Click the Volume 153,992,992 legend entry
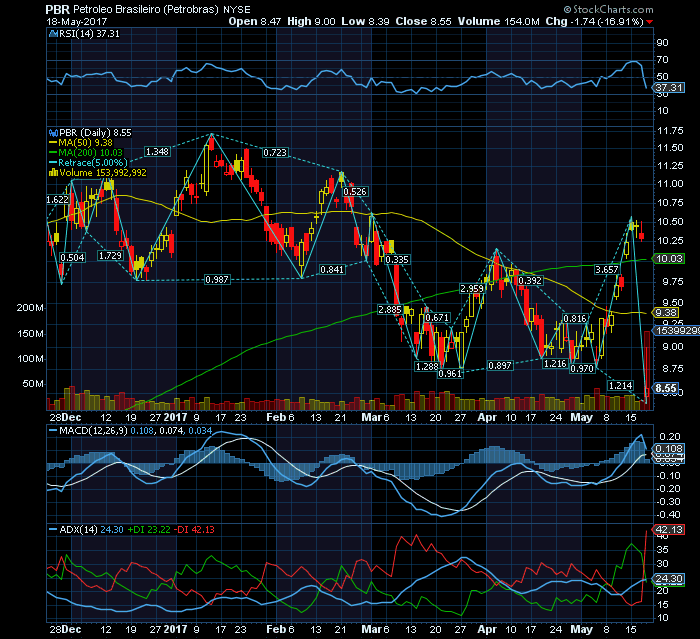700x639 pixels. click(103, 172)
